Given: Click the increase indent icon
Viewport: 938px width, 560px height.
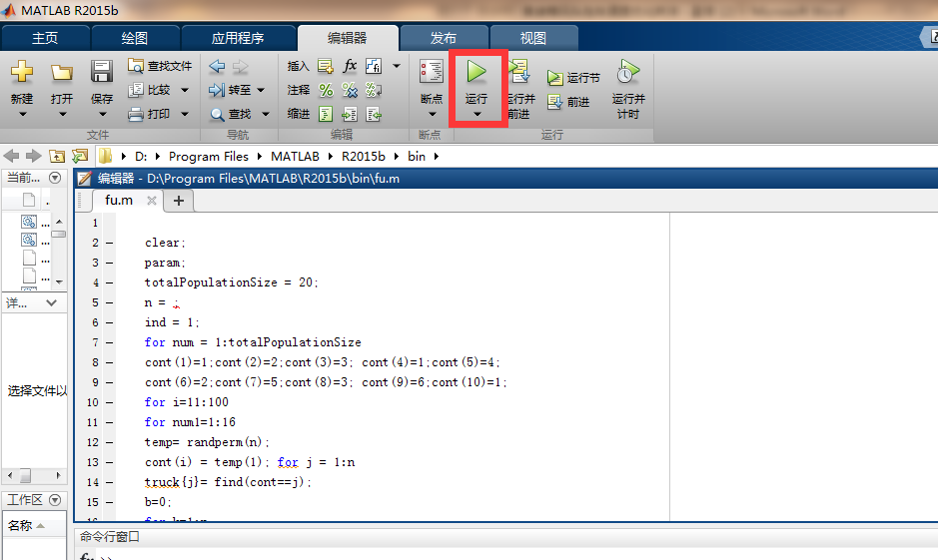Looking at the screenshot, I should pyautogui.click(x=350, y=114).
